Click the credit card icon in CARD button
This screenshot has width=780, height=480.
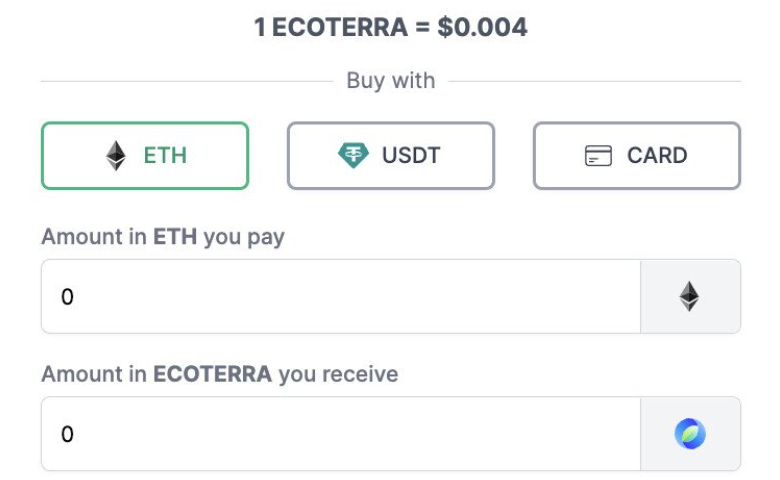click(x=598, y=156)
